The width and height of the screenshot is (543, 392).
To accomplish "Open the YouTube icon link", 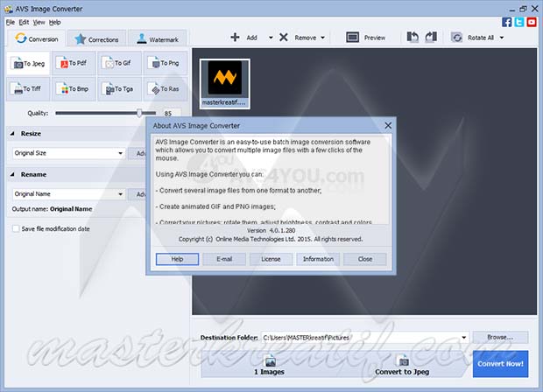I will tap(532, 22).
